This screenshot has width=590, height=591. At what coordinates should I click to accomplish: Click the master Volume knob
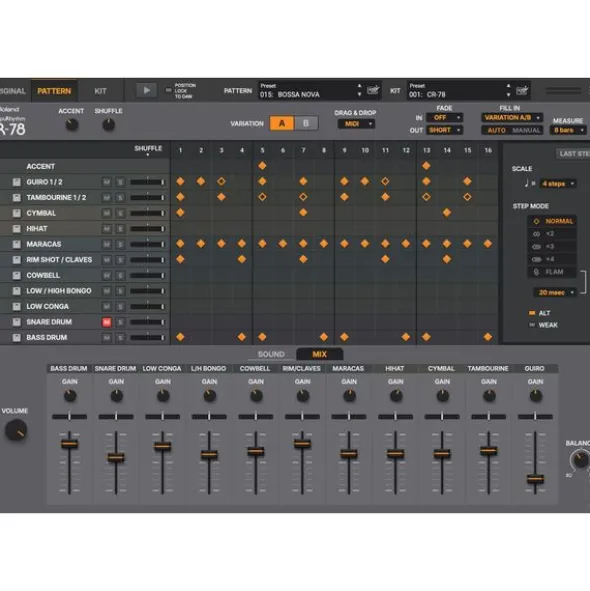coord(16,430)
